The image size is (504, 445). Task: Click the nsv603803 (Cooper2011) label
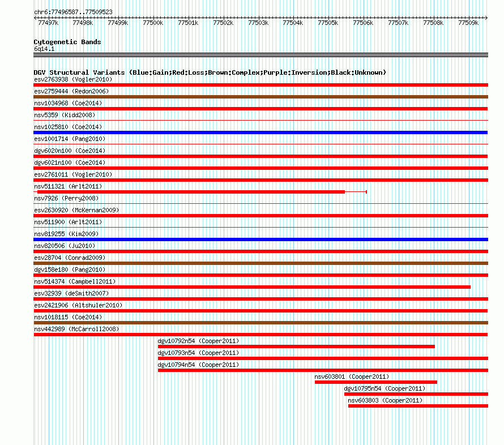point(385,400)
